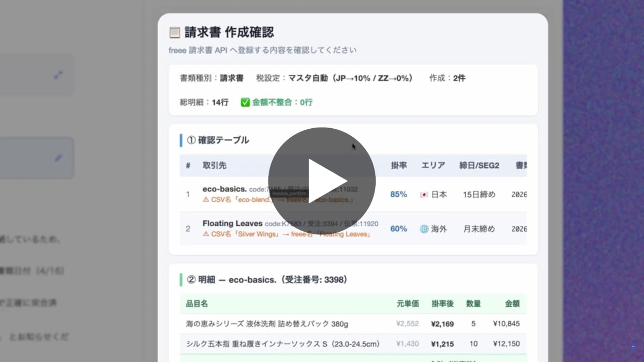Click the ① 確認テーブル section heading
This screenshot has width=644, height=362.
(218, 140)
